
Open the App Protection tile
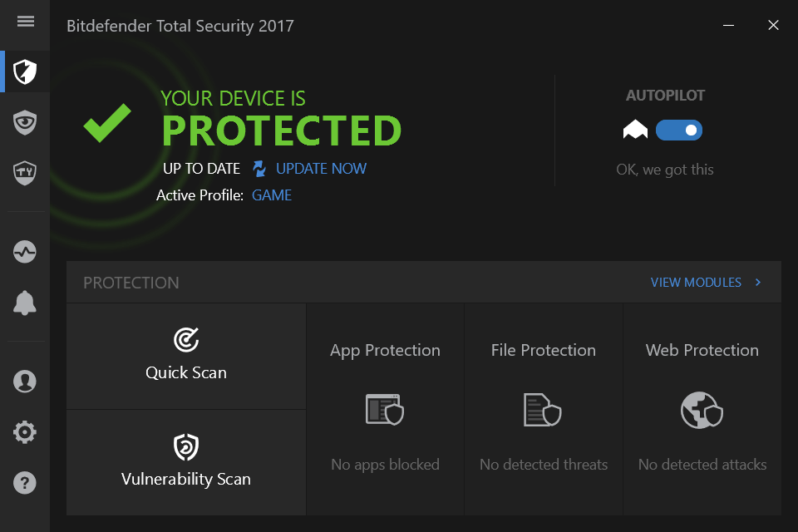(x=385, y=409)
